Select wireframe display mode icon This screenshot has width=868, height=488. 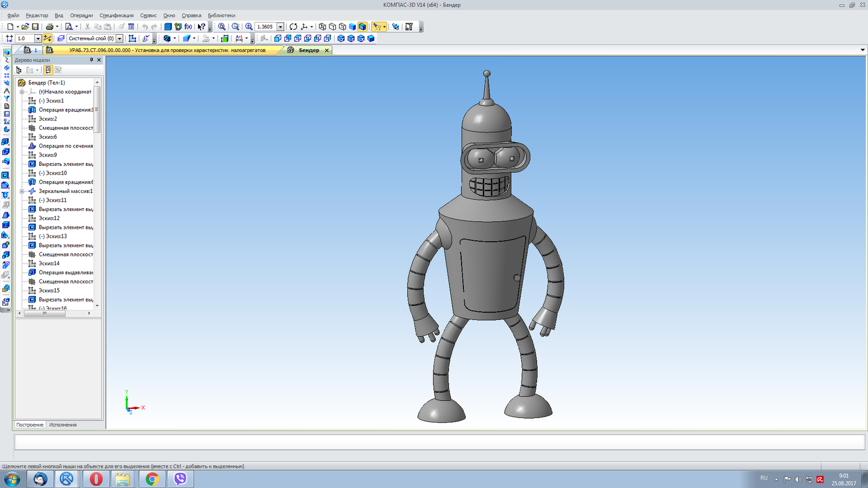[x=323, y=27]
